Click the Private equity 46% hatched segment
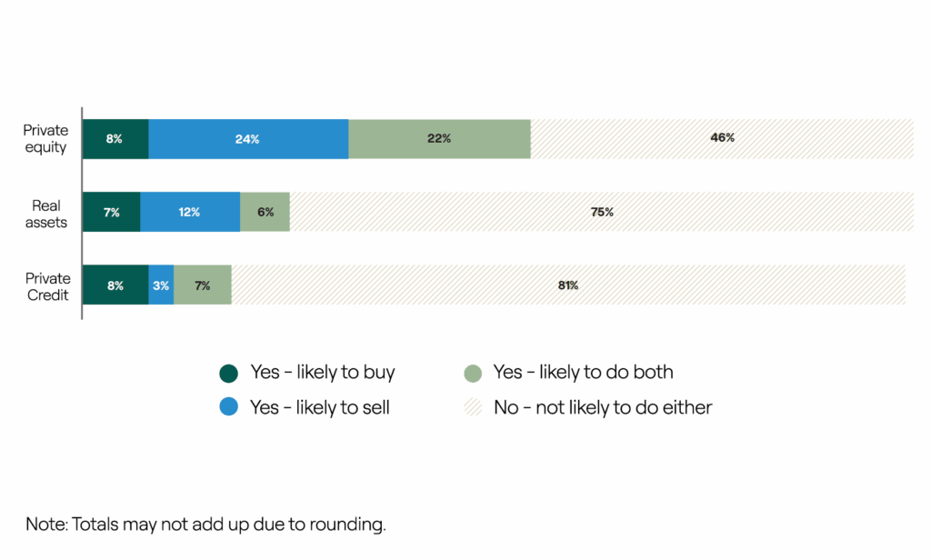Screen dimensions: 931x560 722,139
